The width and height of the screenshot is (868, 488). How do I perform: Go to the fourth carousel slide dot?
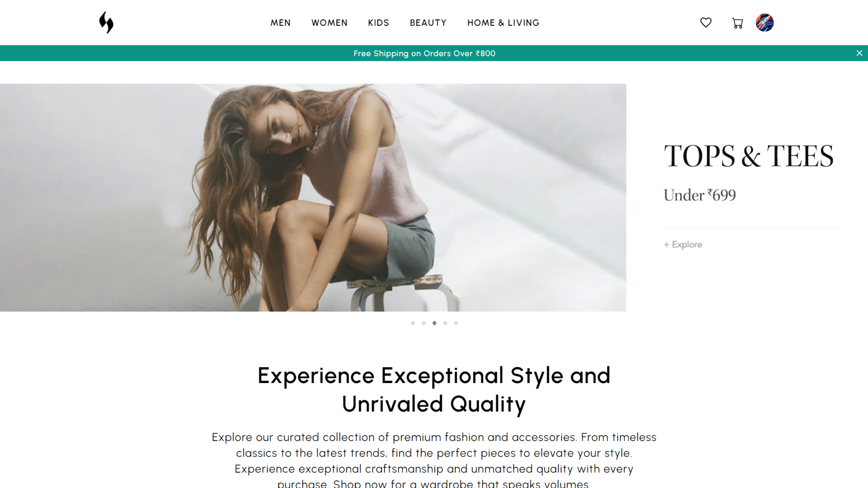[445, 323]
